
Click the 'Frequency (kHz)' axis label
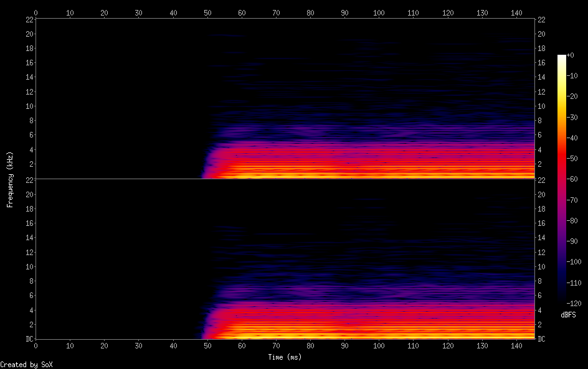(10, 179)
